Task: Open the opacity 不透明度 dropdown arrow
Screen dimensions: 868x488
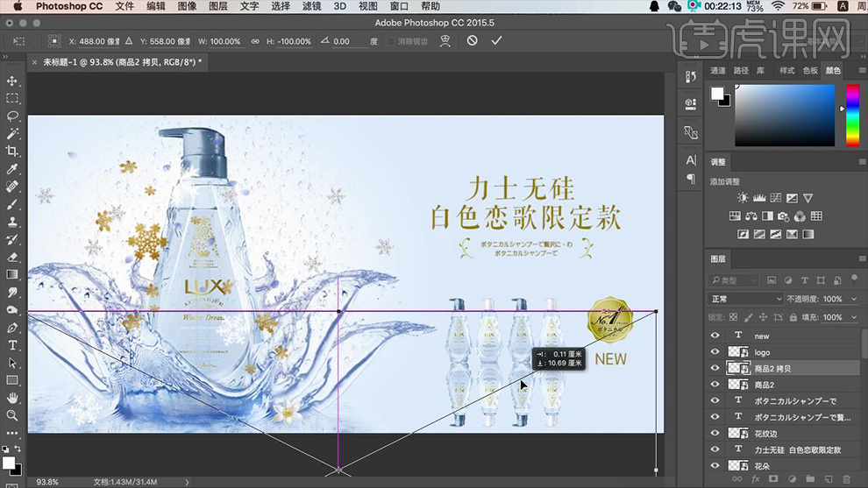Action: [x=854, y=299]
